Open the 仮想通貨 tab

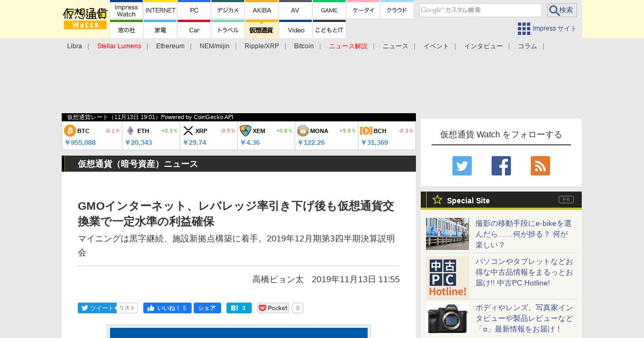(x=262, y=30)
